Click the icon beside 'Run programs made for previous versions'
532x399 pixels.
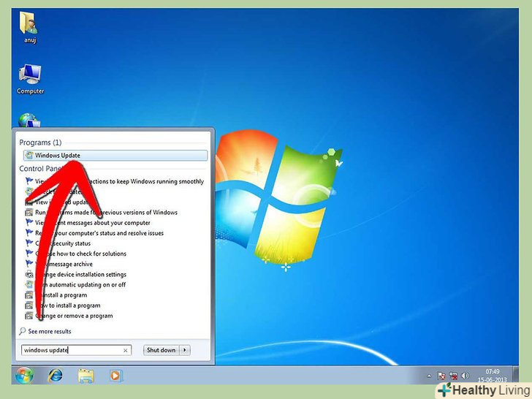[29, 213]
